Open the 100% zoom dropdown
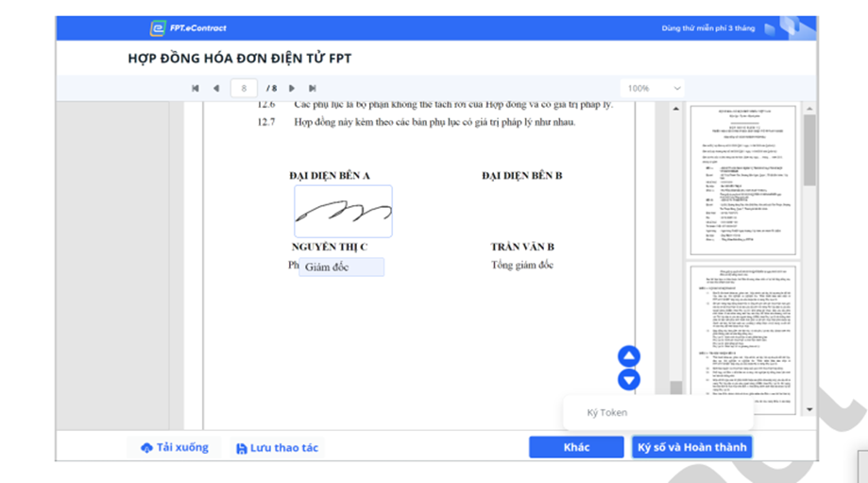The image size is (868, 483). point(653,89)
